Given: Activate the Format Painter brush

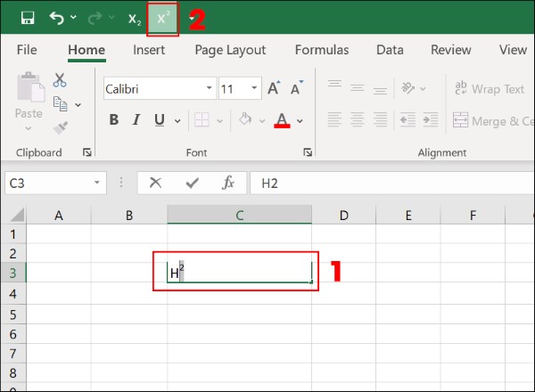Looking at the screenshot, I should coord(61,128).
